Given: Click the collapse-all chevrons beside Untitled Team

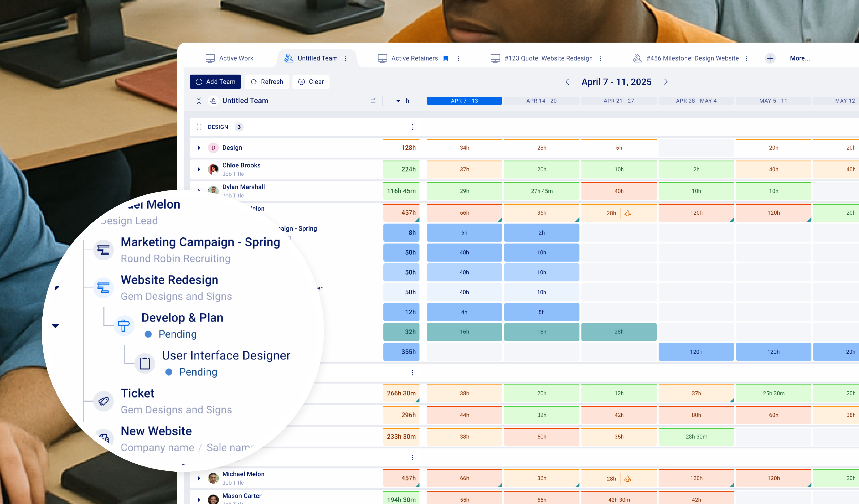Looking at the screenshot, I should coord(199,101).
